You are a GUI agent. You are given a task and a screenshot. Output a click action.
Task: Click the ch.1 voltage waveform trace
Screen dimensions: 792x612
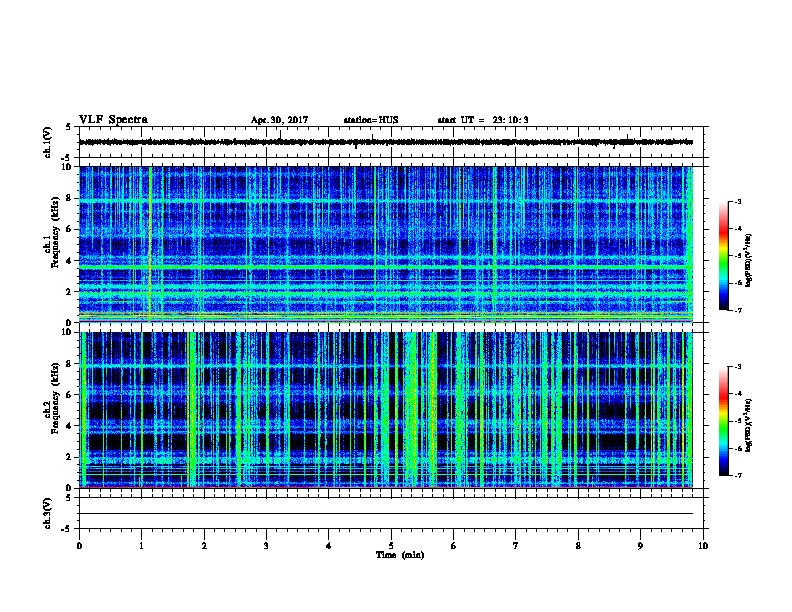[x=386, y=142]
